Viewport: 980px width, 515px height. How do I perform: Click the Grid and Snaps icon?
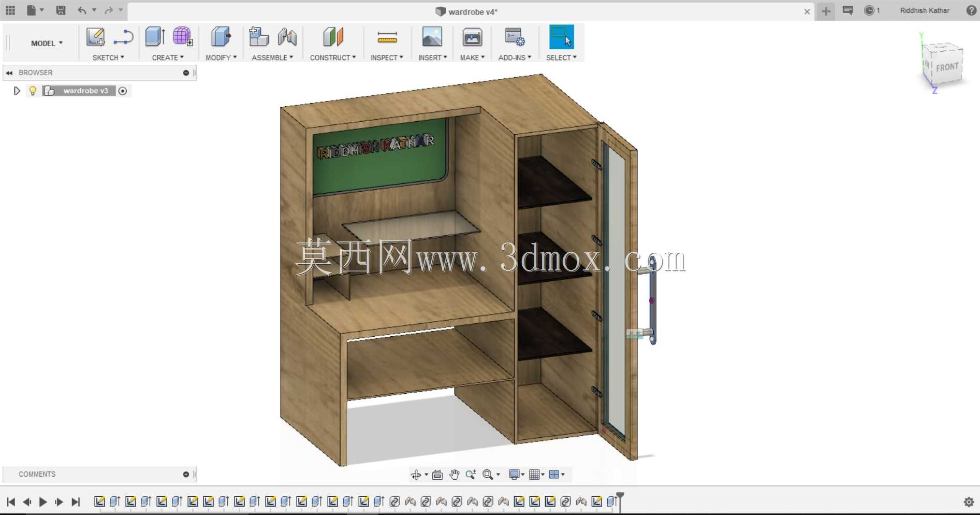(534, 475)
